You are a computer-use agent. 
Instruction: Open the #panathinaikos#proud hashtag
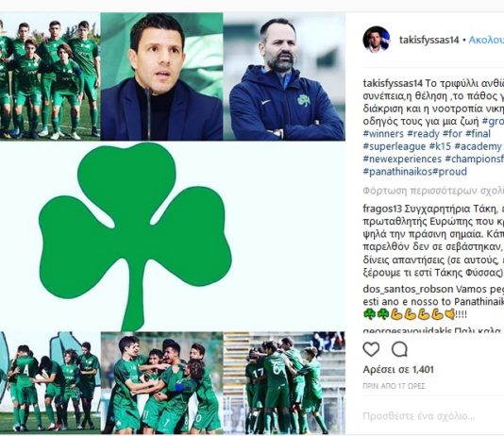tap(414, 172)
